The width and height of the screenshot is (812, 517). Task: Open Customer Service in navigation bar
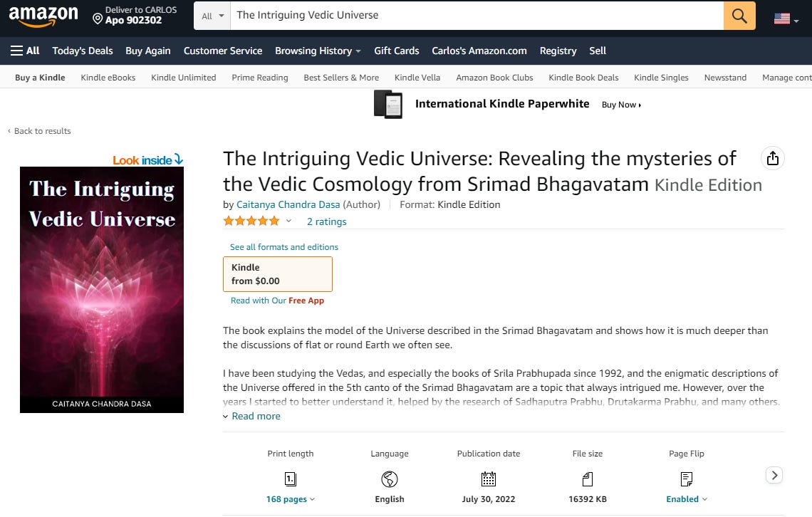coord(223,51)
